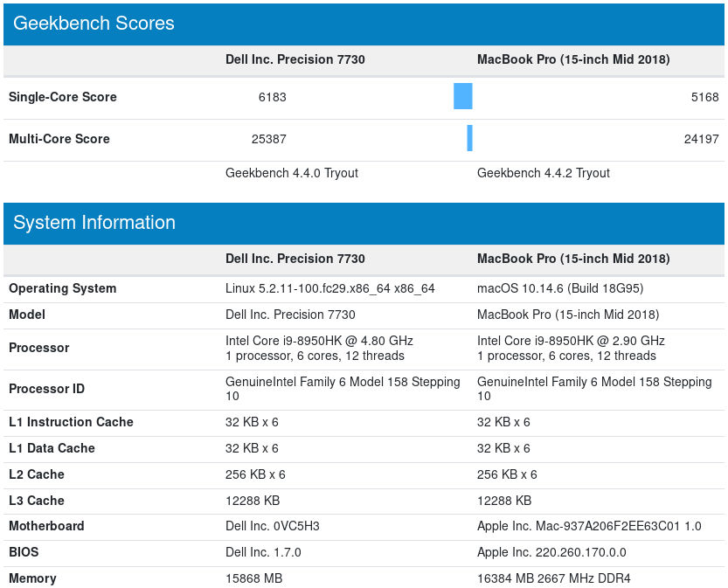This screenshot has width=728, height=588.
Task: Click the MacBook single-core score 5168
Action: pyautogui.click(x=704, y=97)
